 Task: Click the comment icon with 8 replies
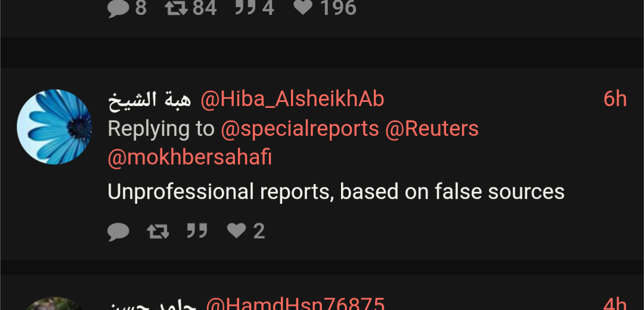[118, 8]
